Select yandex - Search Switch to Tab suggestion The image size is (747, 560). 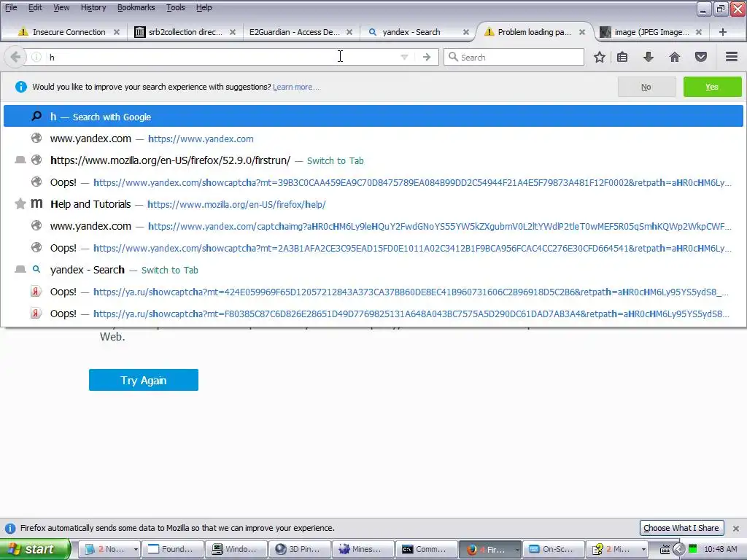pyautogui.click(x=373, y=270)
